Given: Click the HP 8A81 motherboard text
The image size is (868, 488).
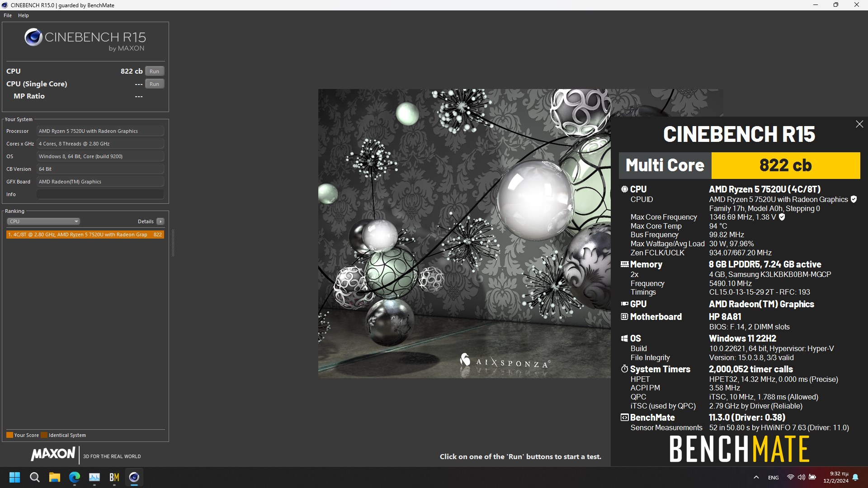Looking at the screenshot, I should click(x=725, y=317).
